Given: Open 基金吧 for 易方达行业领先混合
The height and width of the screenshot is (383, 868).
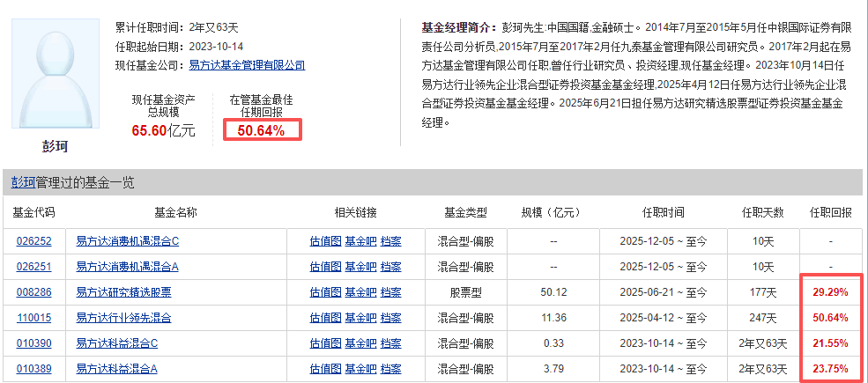Looking at the screenshot, I should [361, 318].
